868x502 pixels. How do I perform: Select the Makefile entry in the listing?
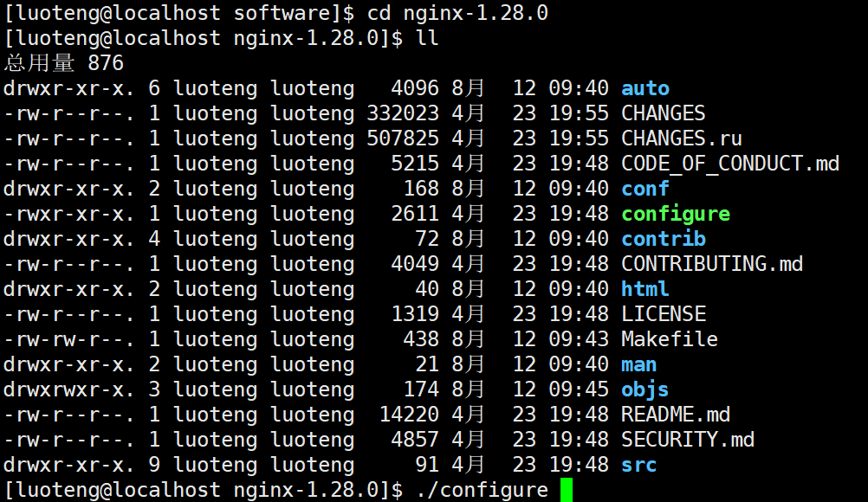point(670,339)
